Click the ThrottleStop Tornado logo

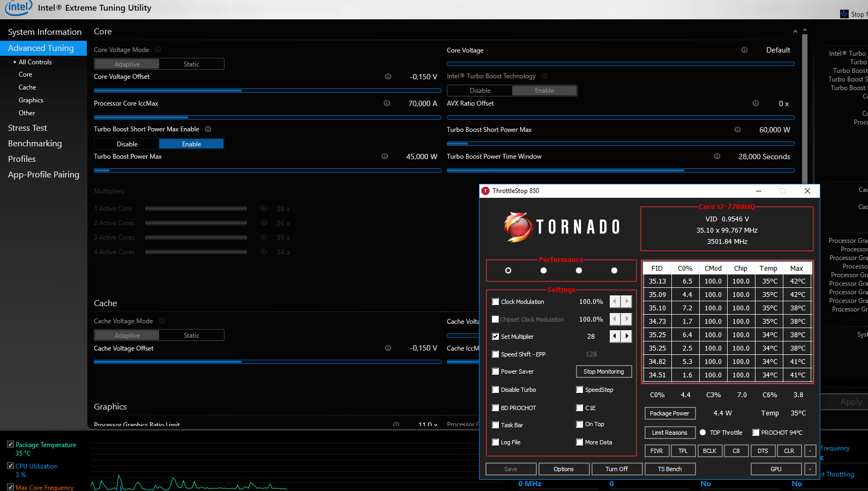[x=562, y=227]
